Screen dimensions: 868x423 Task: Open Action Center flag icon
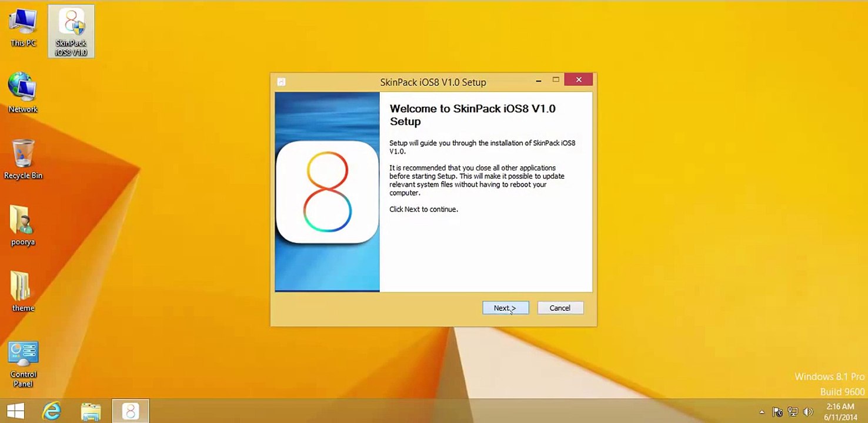pos(777,412)
